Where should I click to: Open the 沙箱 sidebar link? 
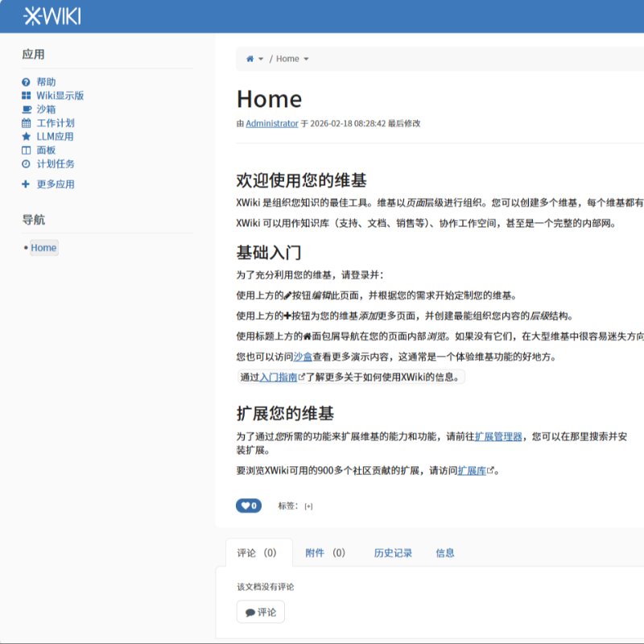point(46,109)
